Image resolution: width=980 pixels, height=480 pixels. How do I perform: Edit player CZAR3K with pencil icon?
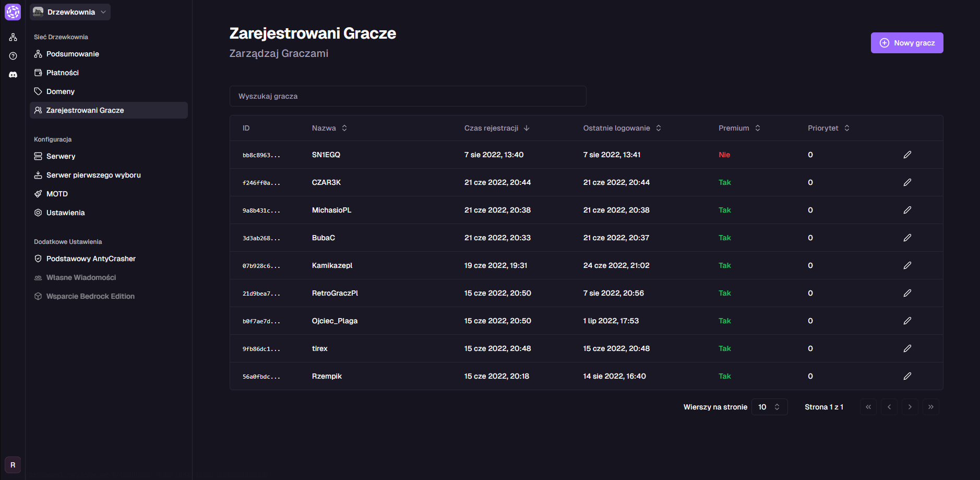coord(907,182)
